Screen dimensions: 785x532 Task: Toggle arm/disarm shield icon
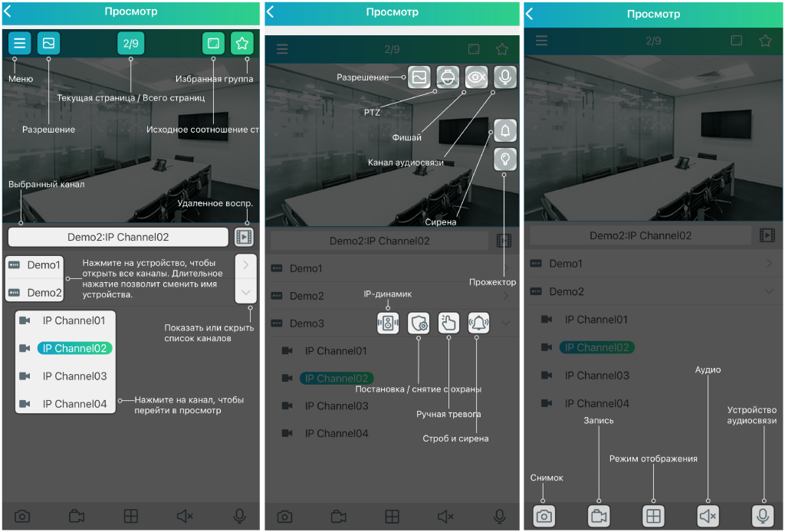coord(419,323)
